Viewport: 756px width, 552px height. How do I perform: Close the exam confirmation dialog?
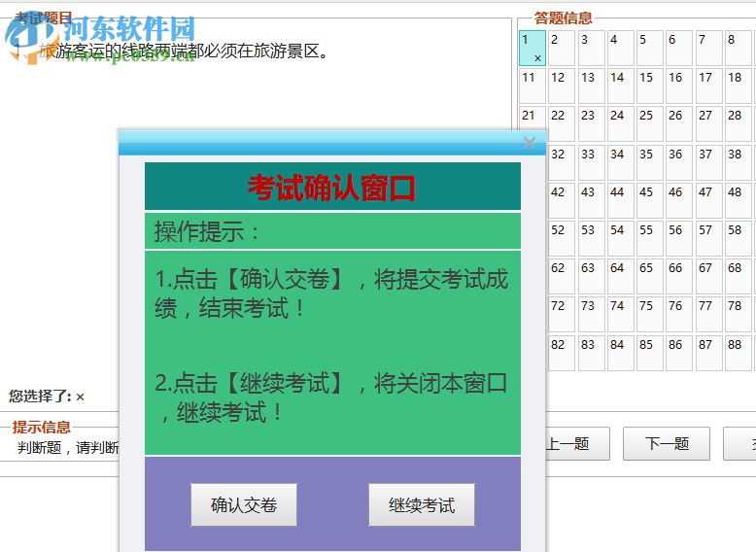click(x=530, y=142)
